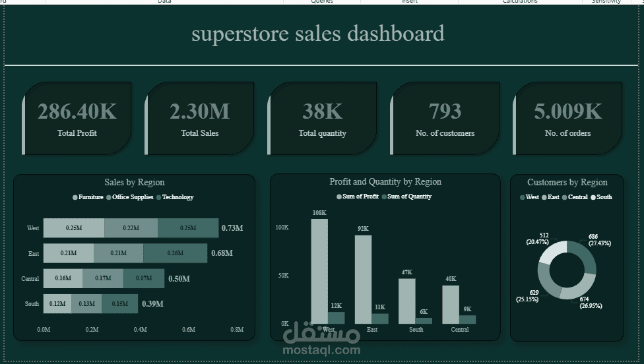
Task: Select the South Technology 0.15M segment
Action: coord(120,304)
